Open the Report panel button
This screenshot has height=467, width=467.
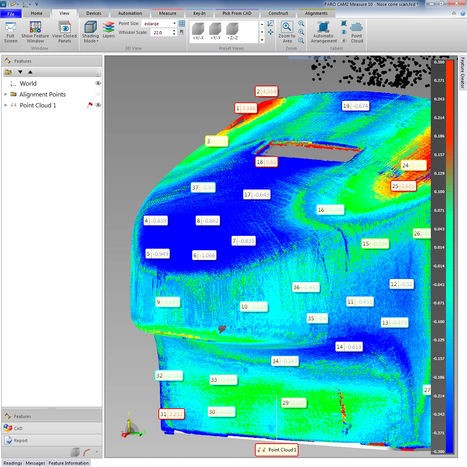point(52,440)
